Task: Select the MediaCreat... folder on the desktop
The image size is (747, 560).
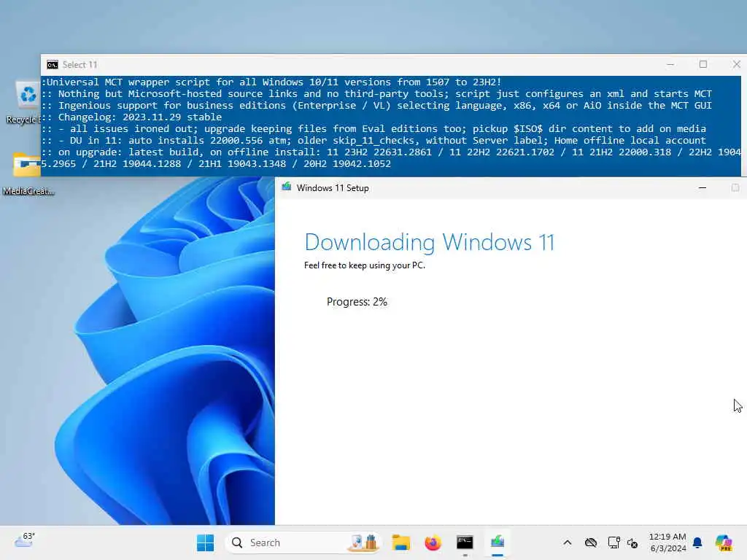Action: tap(28, 174)
